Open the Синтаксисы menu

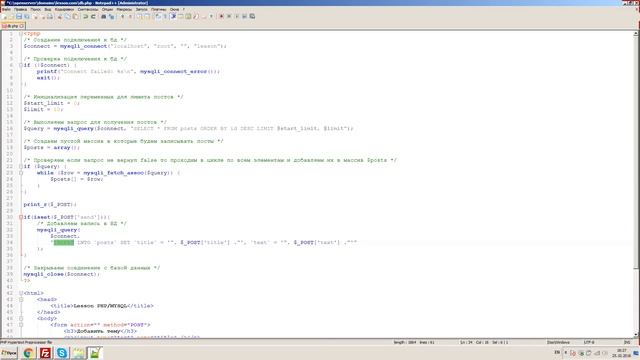click(x=88, y=9)
